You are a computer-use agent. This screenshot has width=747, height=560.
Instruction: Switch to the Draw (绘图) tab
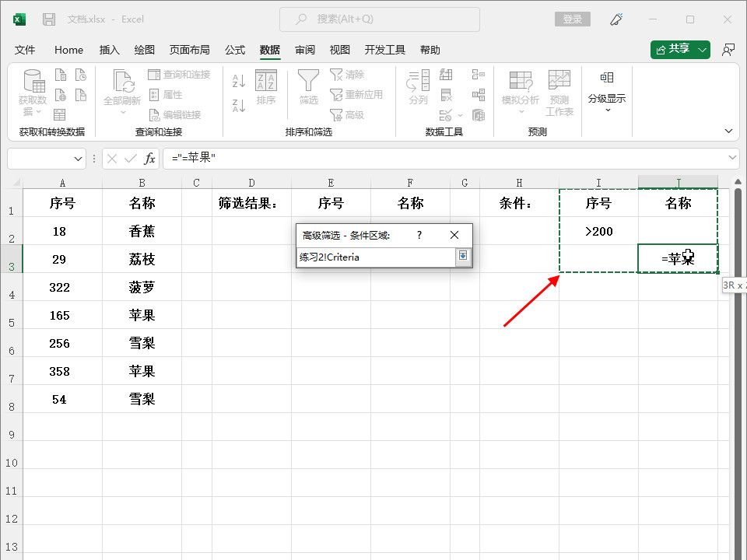[145, 50]
